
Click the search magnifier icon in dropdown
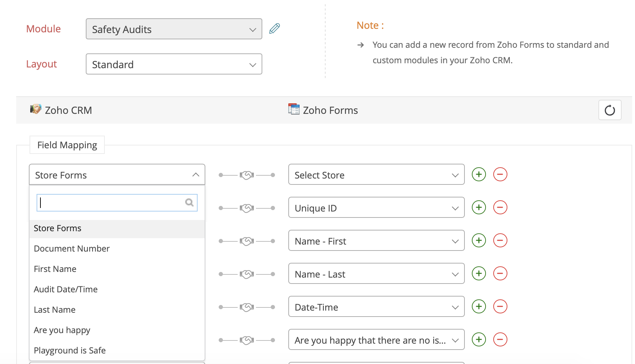pyautogui.click(x=189, y=202)
